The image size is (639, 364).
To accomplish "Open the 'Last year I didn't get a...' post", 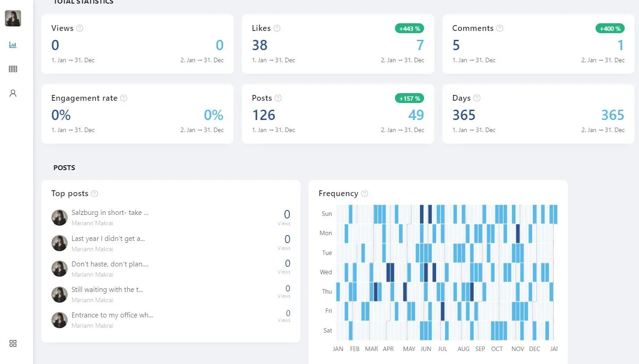I will click(x=108, y=239).
